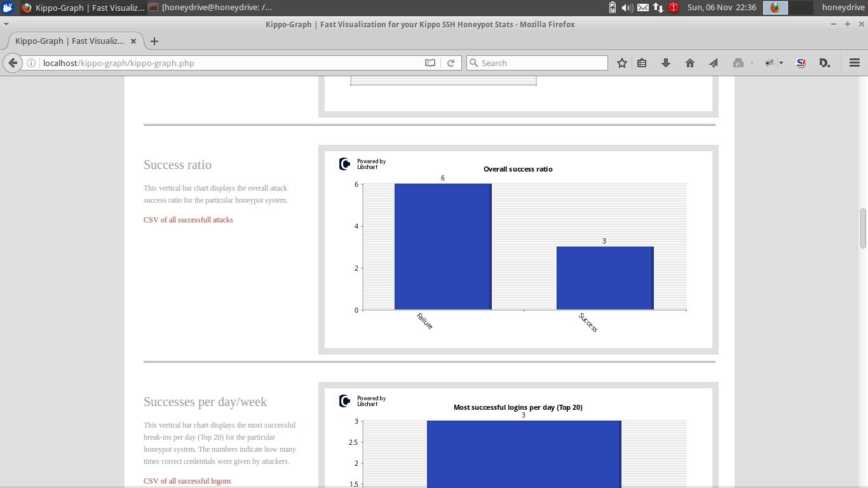The width and height of the screenshot is (868, 488).
Task: Select the Kippo-Graph browser tab
Action: click(x=70, y=41)
